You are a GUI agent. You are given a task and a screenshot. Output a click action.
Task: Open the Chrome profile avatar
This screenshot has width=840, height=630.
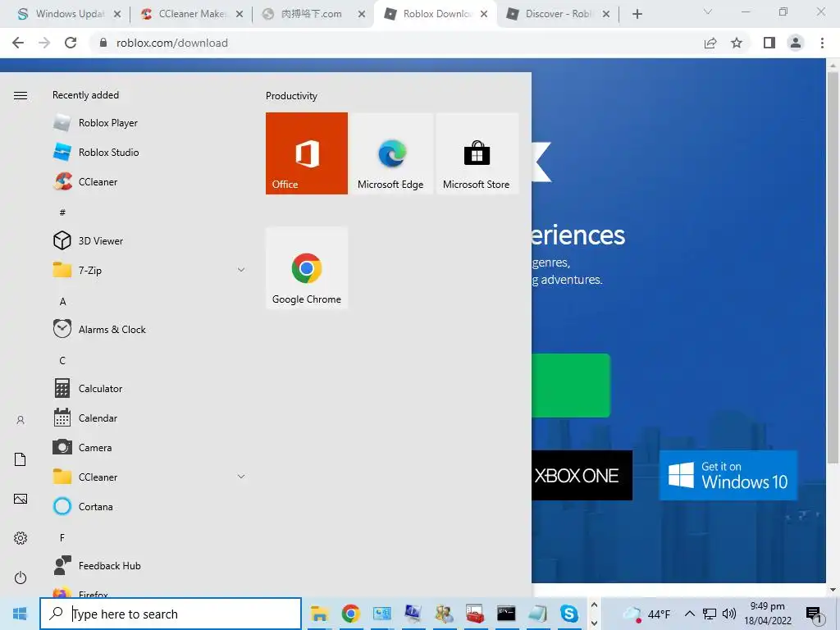coord(796,43)
